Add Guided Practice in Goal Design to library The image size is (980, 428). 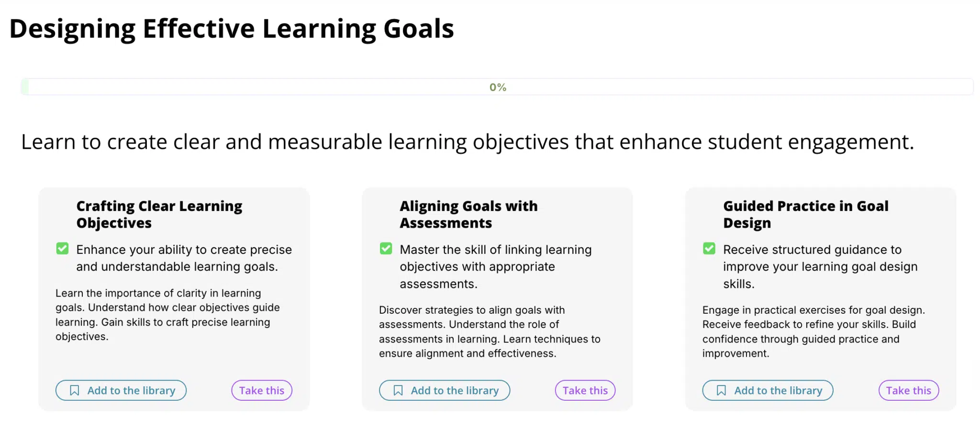coord(768,391)
